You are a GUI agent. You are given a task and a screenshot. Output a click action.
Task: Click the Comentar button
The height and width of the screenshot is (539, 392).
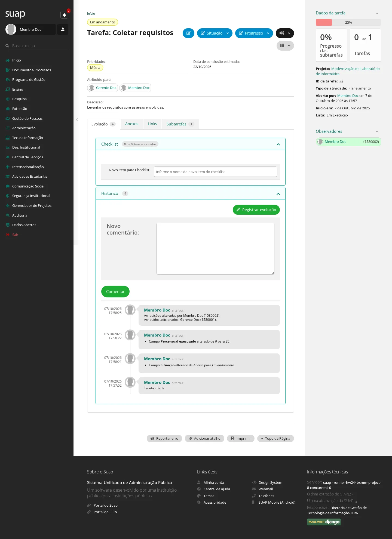(x=115, y=292)
